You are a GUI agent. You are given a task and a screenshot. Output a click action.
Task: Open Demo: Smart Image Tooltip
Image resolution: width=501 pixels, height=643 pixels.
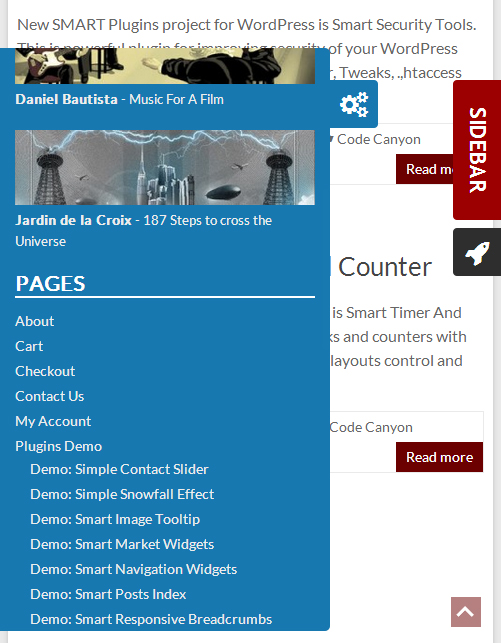115,519
